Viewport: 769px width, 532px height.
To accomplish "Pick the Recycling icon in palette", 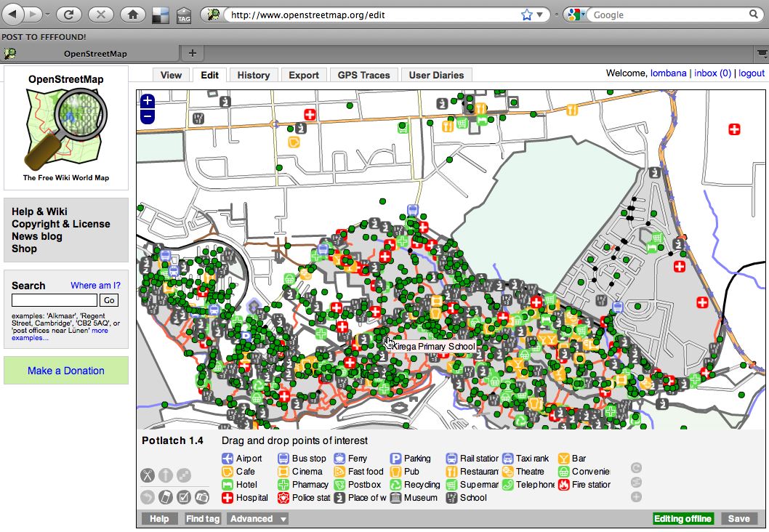I will tap(395, 485).
